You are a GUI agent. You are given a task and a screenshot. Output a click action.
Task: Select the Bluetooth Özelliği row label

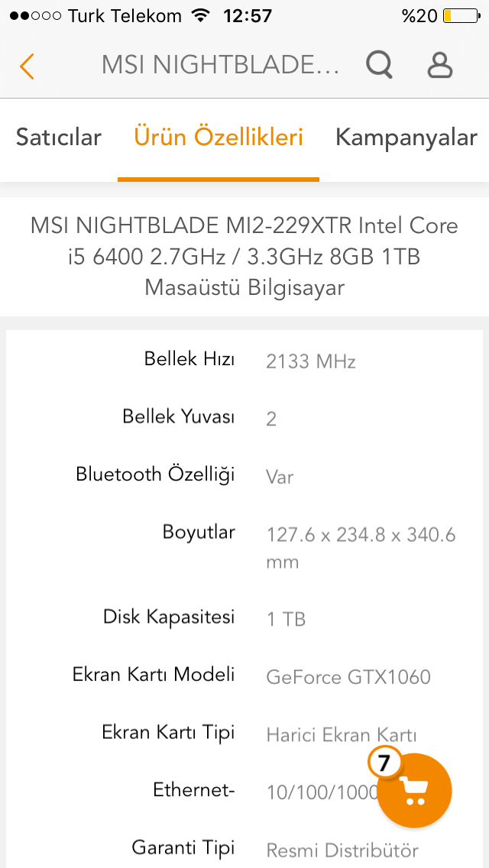(155, 474)
